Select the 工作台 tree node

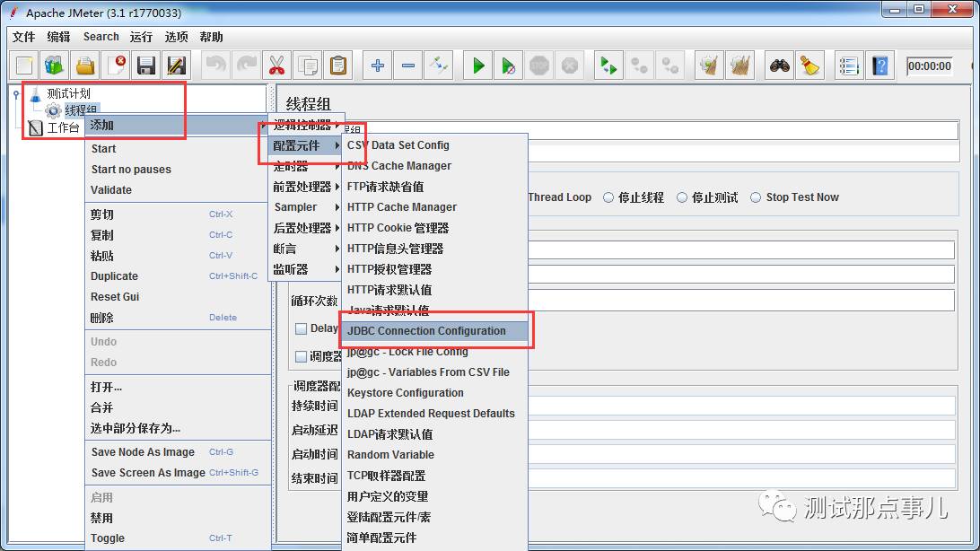click(x=63, y=128)
